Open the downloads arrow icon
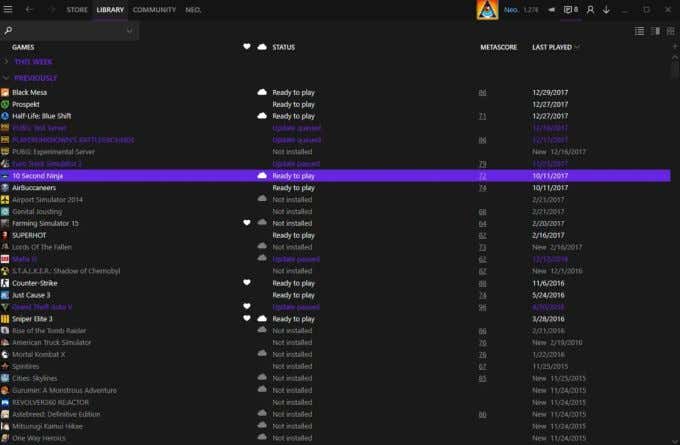This screenshot has width=680, height=445. (x=606, y=10)
